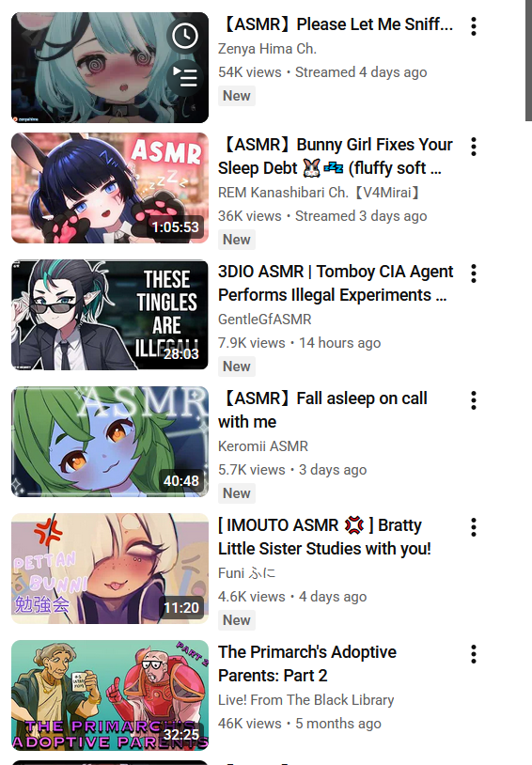
Task: Open three-dot menu for Please Let Me Sniff video
Action: point(474,26)
